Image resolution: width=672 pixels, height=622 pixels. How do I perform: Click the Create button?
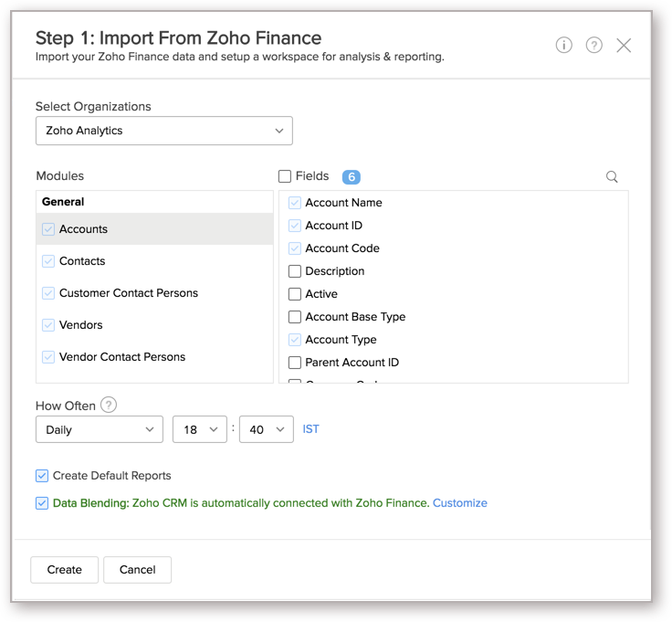pos(64,570)
